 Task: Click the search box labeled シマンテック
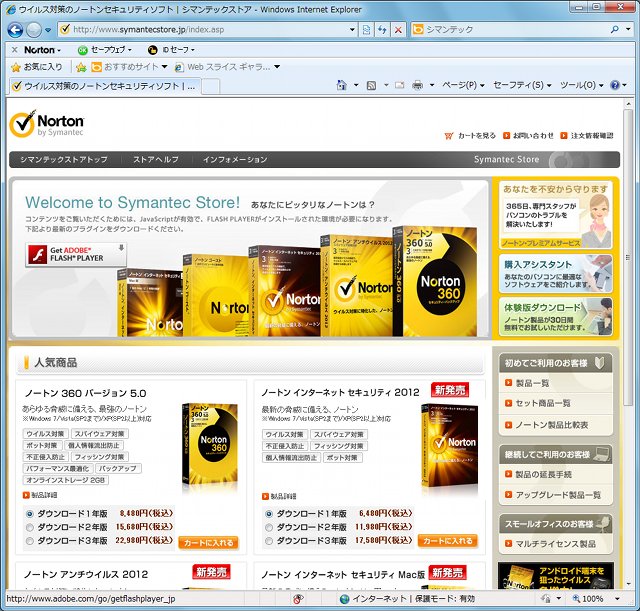coord(510,29)
